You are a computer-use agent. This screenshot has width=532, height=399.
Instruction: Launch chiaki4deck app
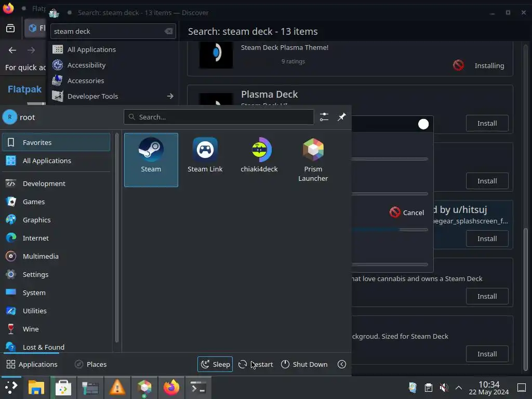coord(259,160)
